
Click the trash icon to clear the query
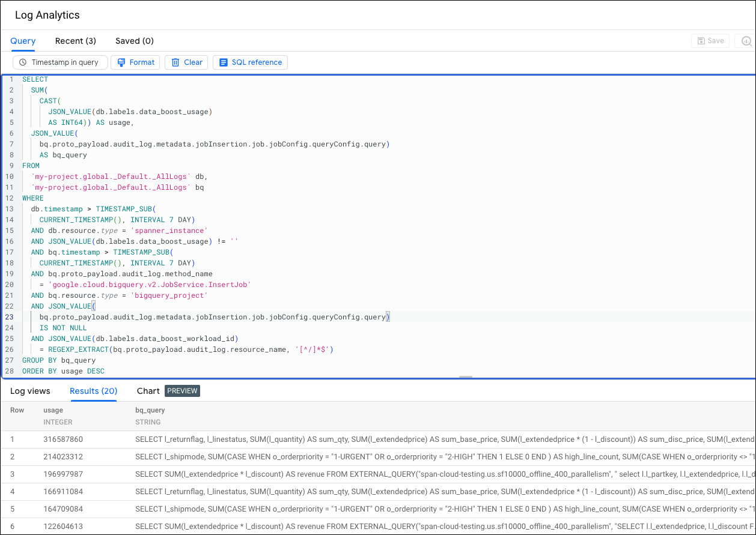click(x=174, y=62)
